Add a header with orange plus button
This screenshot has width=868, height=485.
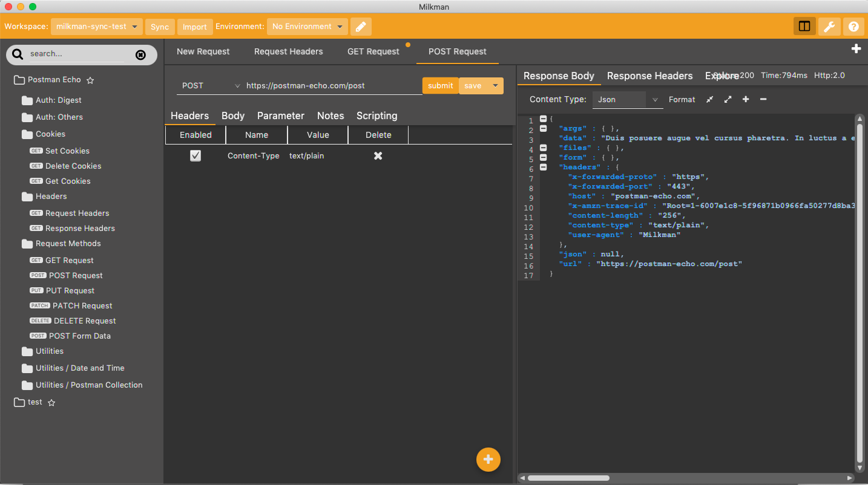[488, 460]
